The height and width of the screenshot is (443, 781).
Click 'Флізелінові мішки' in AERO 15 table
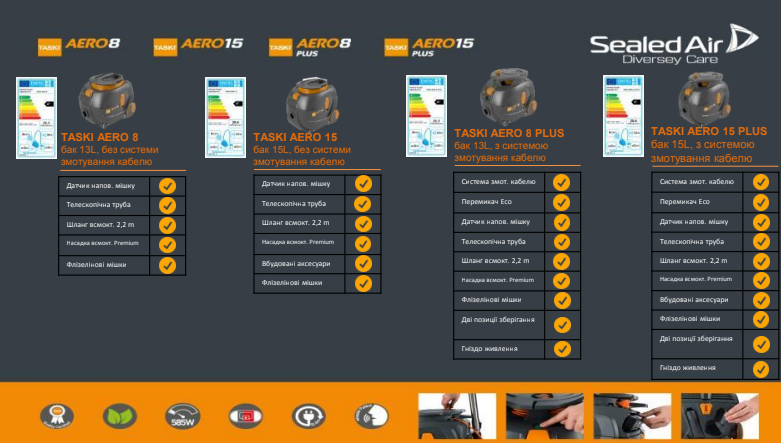pos(292,283)
